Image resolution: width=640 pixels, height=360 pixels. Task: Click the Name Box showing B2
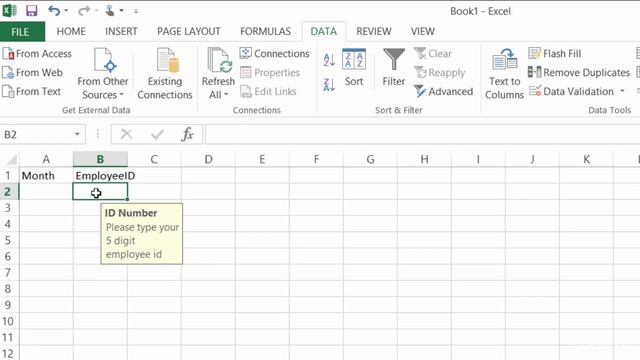point(36,134)
